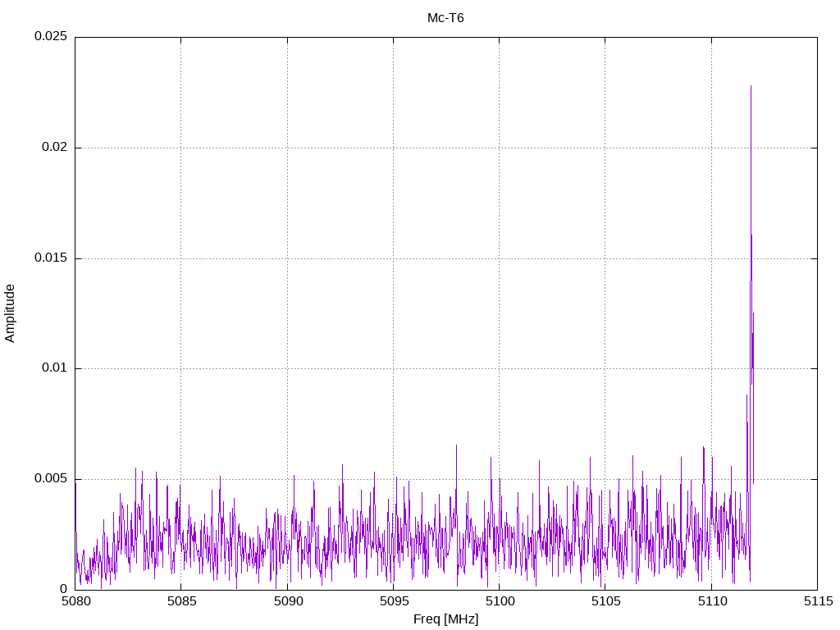Click the 0 y-axis tick label
The height and width of the screenshot is (630, 840).
tap(63, 589)
